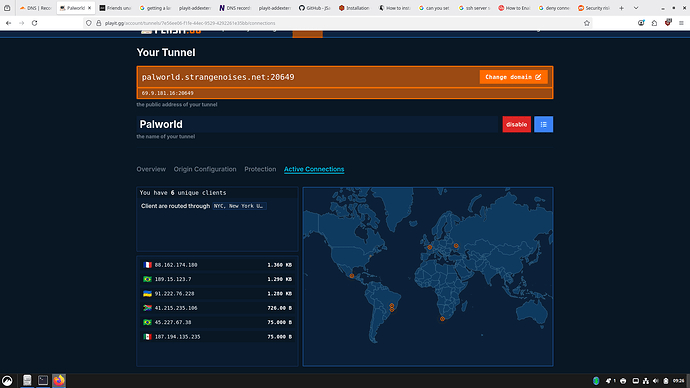Click the taskbar clock
The image size is (690, 388).
[678, 381]
